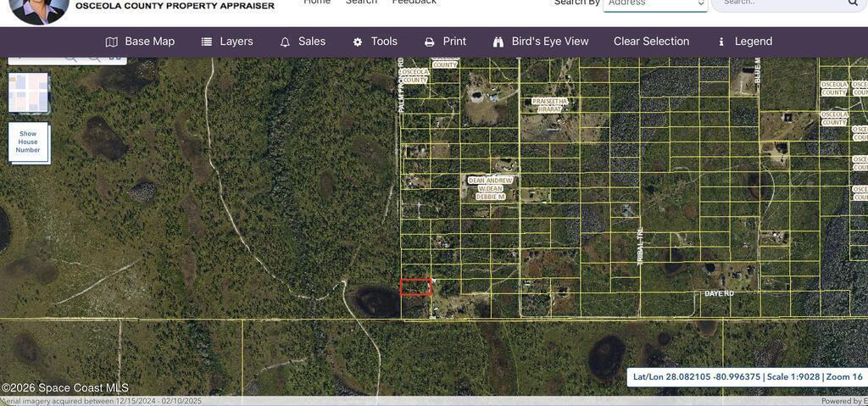Click the Tools gear icon
This screenshot has height=406, width=868.
coord(358,42)
